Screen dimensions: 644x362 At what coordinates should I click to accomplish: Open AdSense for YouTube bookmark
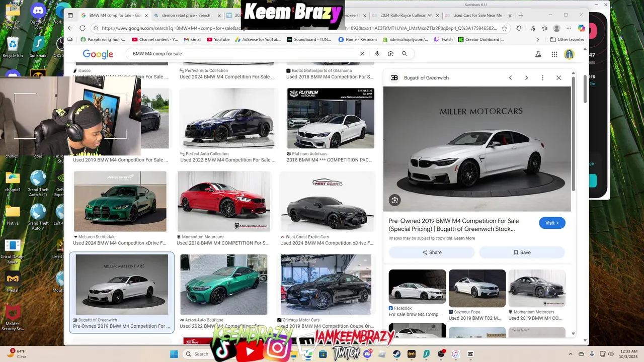pos(258,39)
